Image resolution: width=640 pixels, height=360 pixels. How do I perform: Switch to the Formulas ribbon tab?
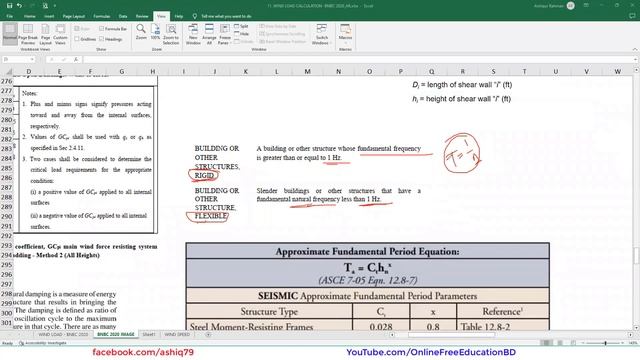click(102, 16)
